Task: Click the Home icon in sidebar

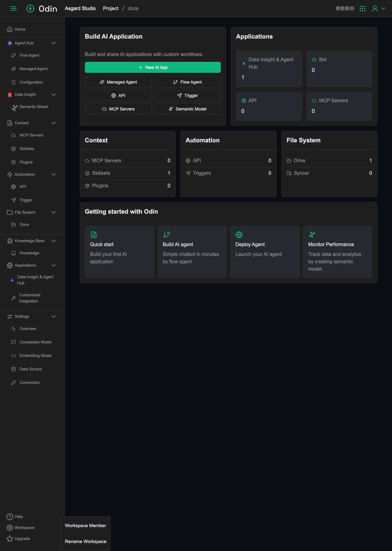Action: tap(10, 29)
